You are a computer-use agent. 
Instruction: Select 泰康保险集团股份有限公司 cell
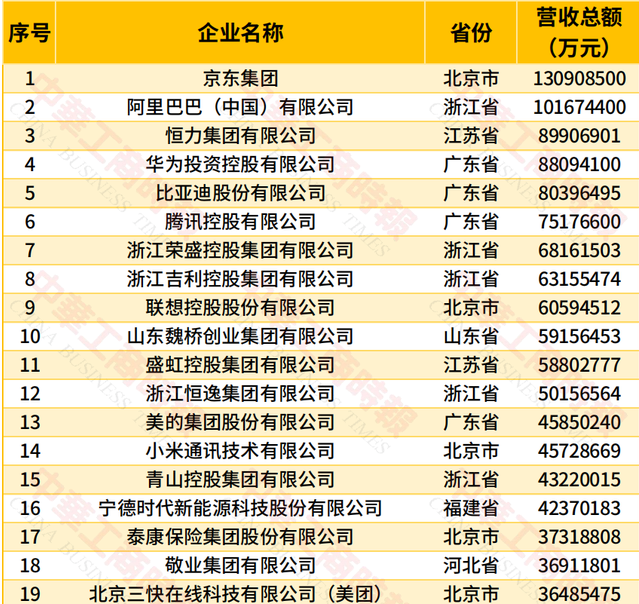(x=240, y=537)
